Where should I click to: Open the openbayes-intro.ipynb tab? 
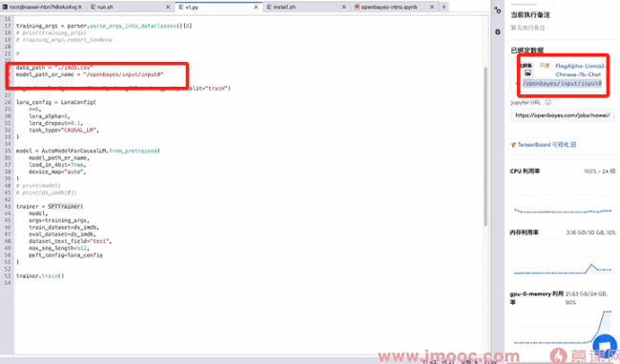tap(389, 7)
